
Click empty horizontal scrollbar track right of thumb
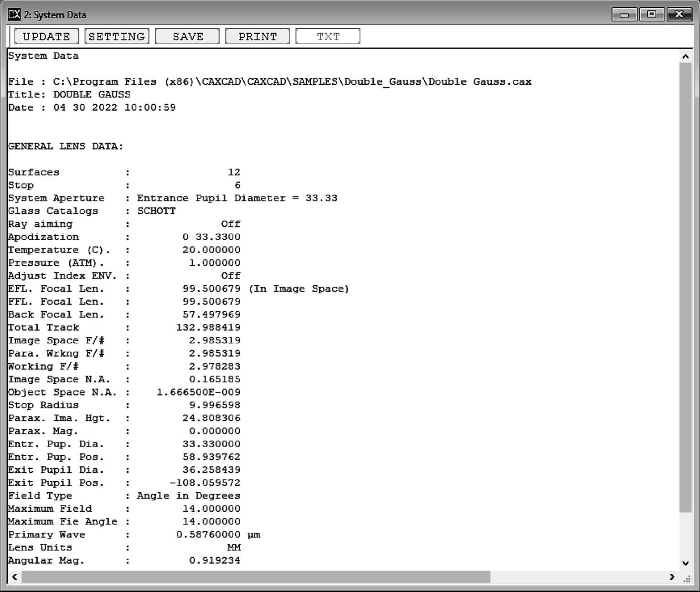579,577
